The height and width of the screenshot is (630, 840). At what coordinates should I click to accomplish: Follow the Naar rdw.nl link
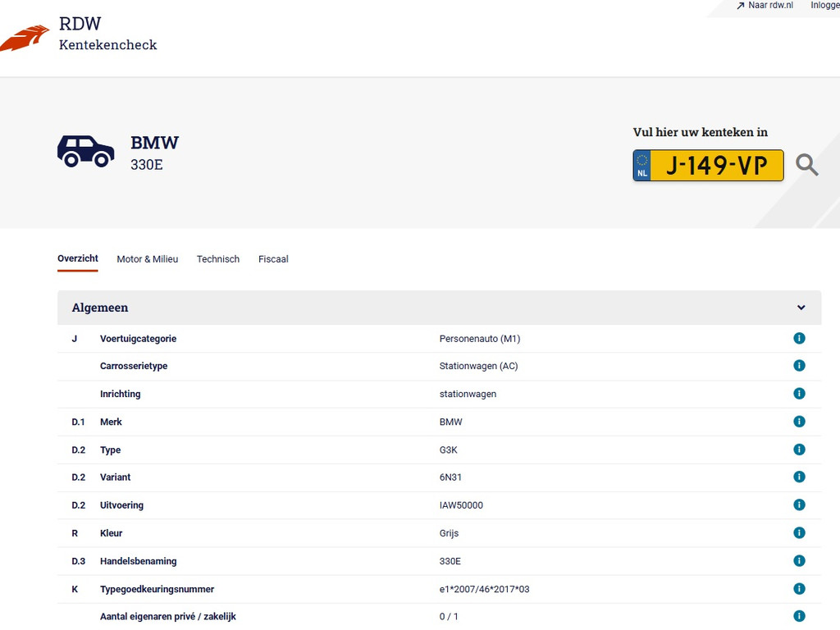[x=765, y=6]
